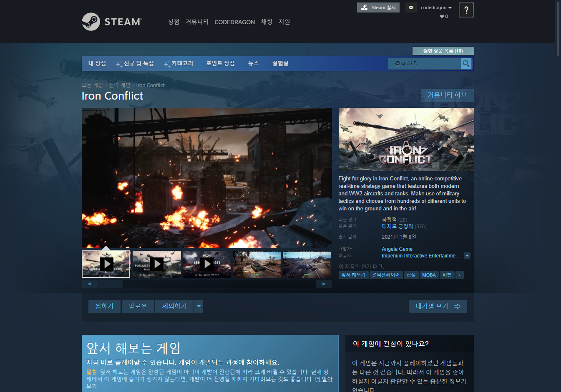This screenshot has height=392, width=561.
Task: Click the 대기열 보기 button
Action: pos(438,307)
